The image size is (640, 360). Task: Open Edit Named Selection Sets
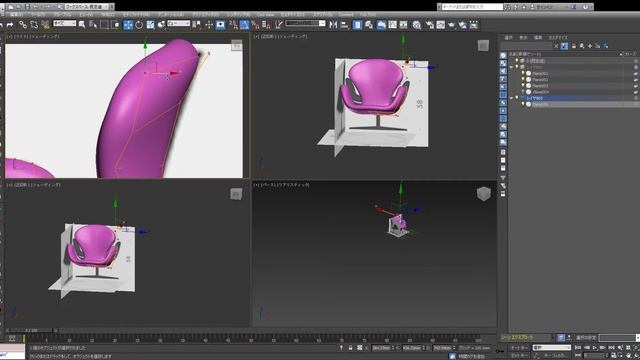[279, 25]
